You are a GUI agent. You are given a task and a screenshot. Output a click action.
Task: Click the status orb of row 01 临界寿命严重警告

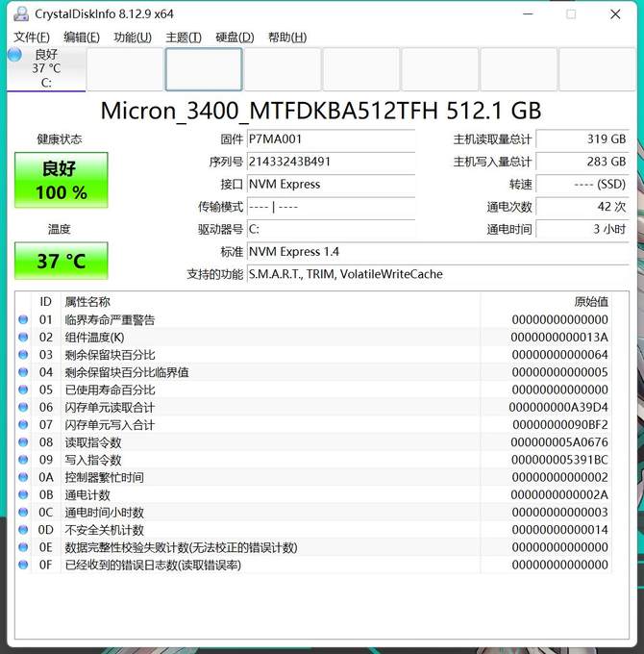tap(23, 319)
